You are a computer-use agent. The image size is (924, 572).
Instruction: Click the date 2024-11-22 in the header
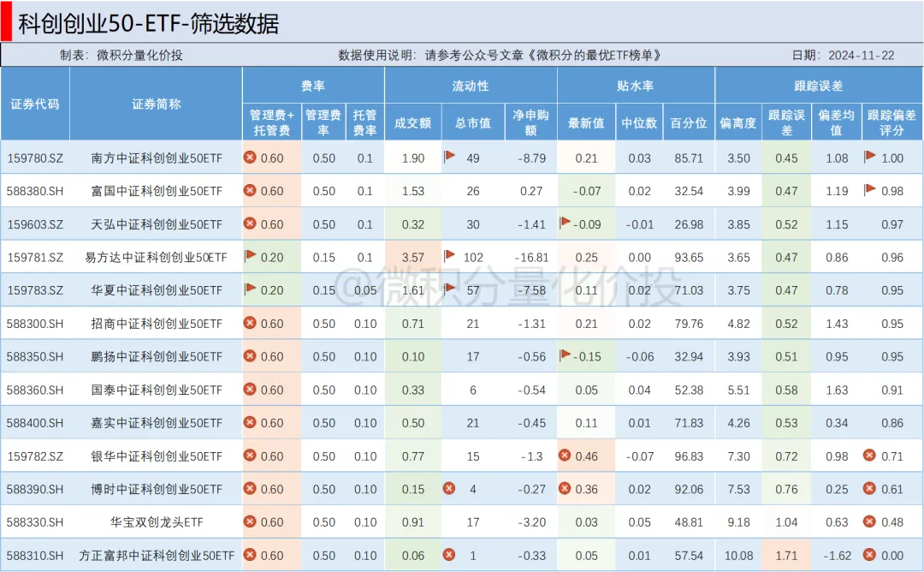click(861, 55)
